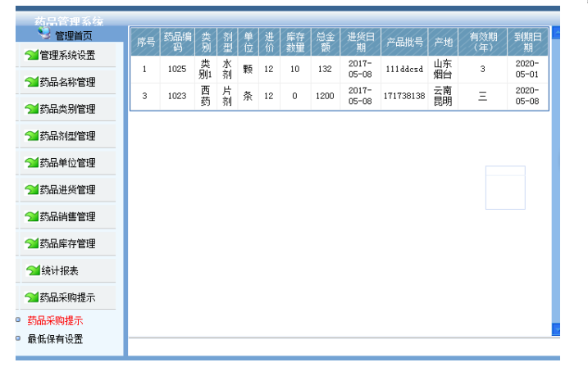Open the 药品库存管理 section
The height and width of the screenshot is (367, 588).
[x=67, y=244]
